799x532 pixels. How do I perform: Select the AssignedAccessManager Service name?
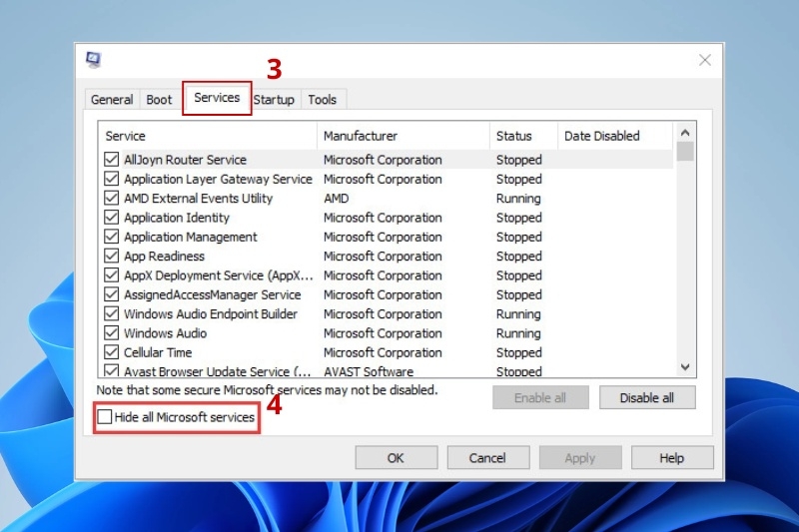coord(213,294)
